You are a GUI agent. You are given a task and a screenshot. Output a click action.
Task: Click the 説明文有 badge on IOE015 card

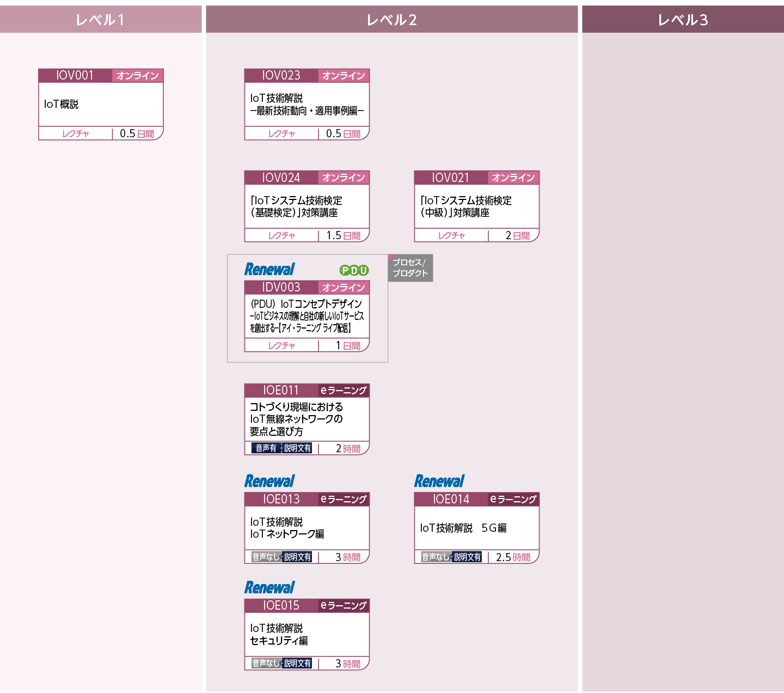click(297, 663)
